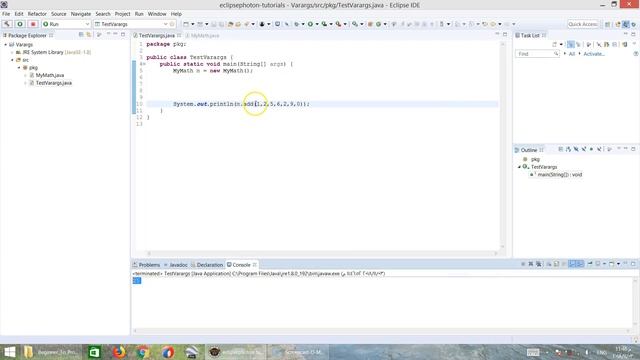640x360 pixels.
Task: Click the red Stop button in launch bar
Action: tap(33, 24)
